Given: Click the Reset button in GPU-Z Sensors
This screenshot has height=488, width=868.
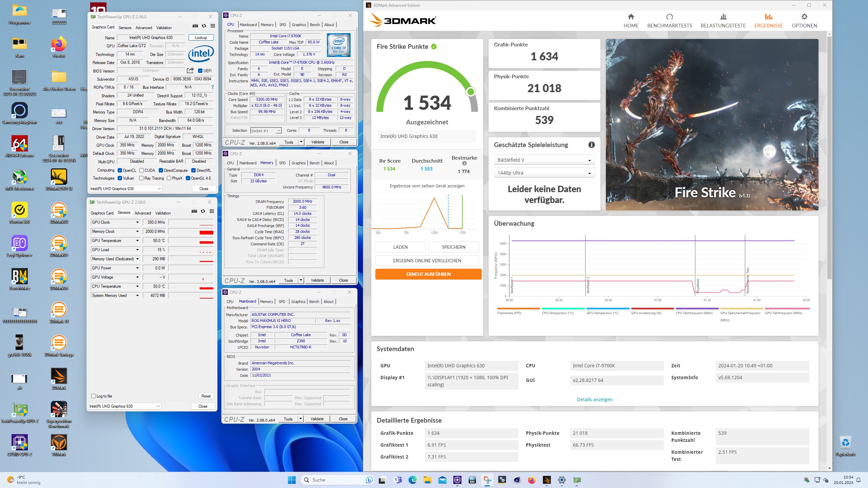Looking at the screenshot, I should tap(206, 396).
